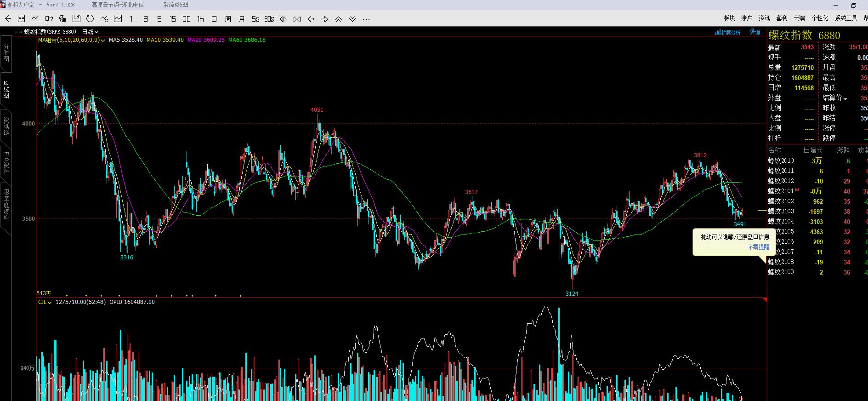Open the 系统工具 system tools menu
868x401 pixels.
pos(846,18)
